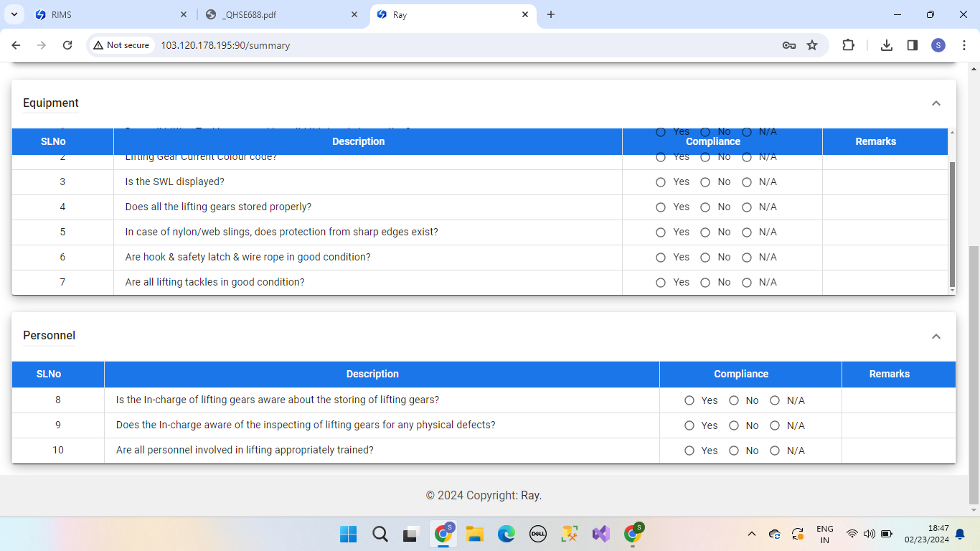The image size is (980, 551).
Task: Select Yes for 'Is the SWL displayed?'
Action: (661, 182)
